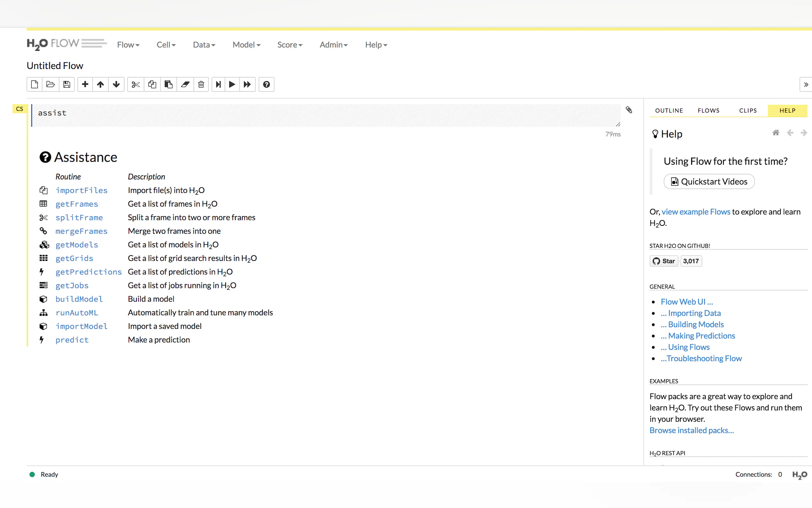Open the Admin dropdown menu
This screenshot has width=812, height=508.
[333, 45]
